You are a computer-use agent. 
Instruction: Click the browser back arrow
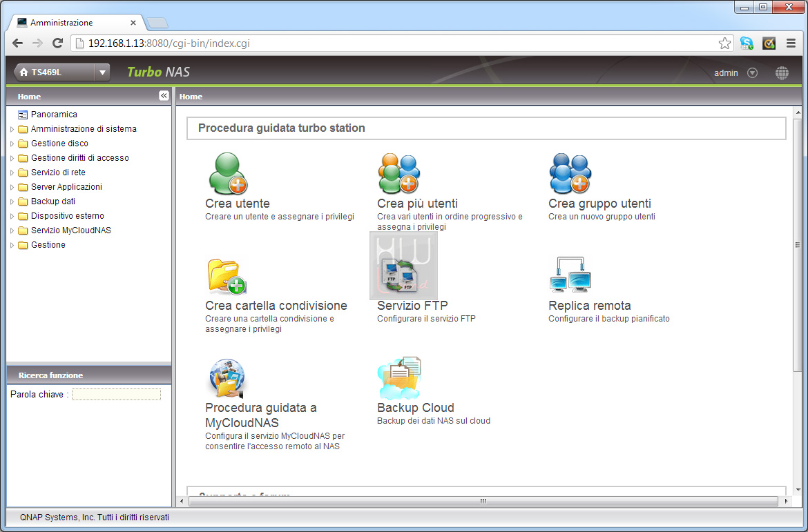point(17,43)
